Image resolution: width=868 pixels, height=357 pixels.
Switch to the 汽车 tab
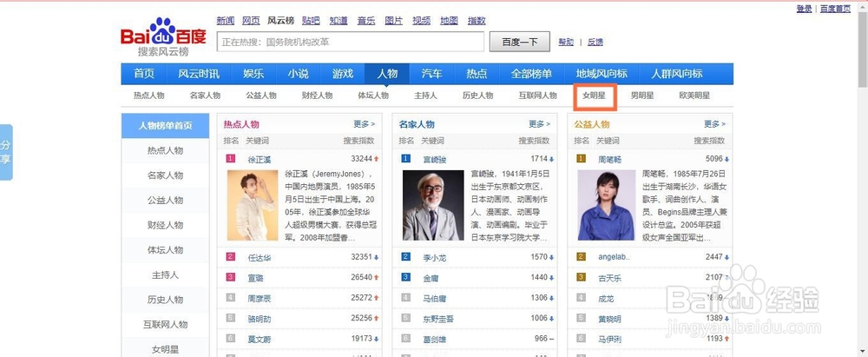431,74
